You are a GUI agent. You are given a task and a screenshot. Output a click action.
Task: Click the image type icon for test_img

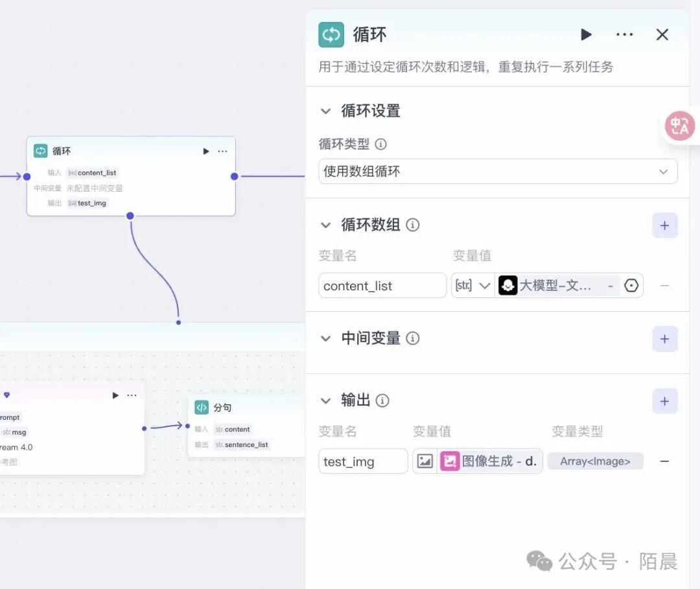pos(425,461)
